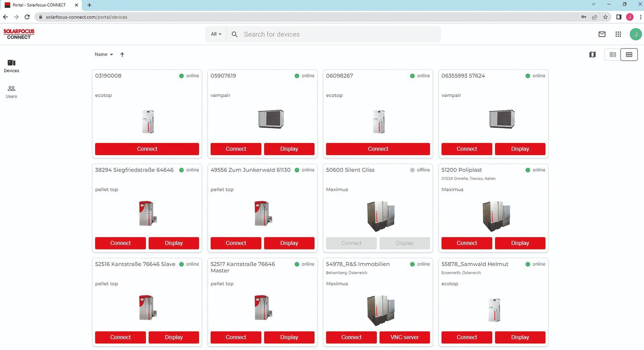Go back in browser history
This screenshot has width=644, height=350.
pos(6,17)
